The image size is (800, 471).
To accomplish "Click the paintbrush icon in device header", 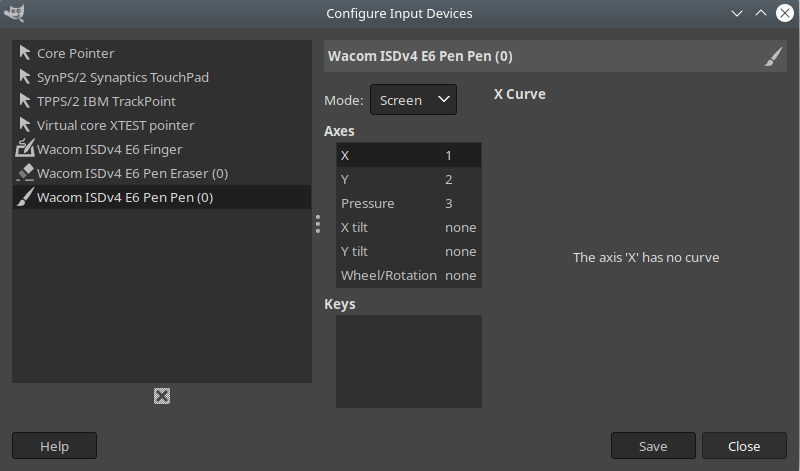I will 773,56.
